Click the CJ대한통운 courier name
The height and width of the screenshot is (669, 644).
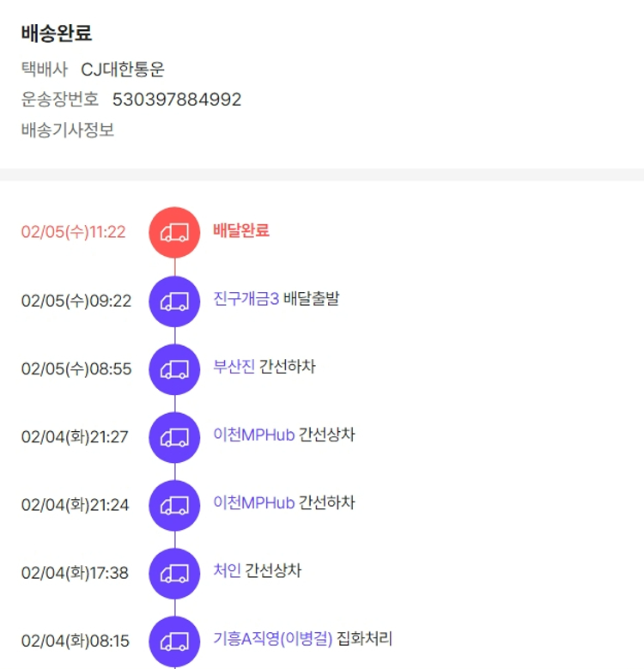tap(123, 70)
